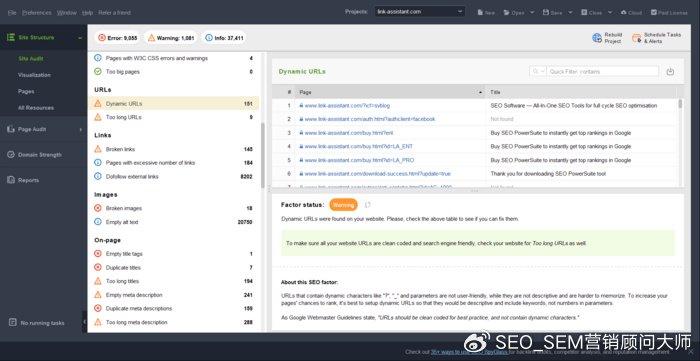Viewport: 700px width, 361px height.
Task: Open link-assistant.com/buy.html?id=LA_PRO page link
Action: (359, 160)
